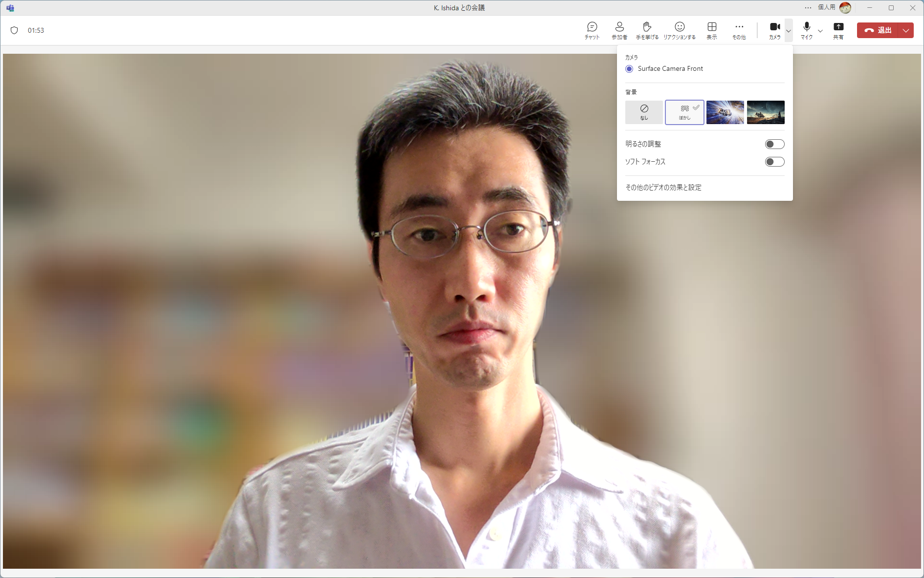Share your screen (共有)

(838, 30)
